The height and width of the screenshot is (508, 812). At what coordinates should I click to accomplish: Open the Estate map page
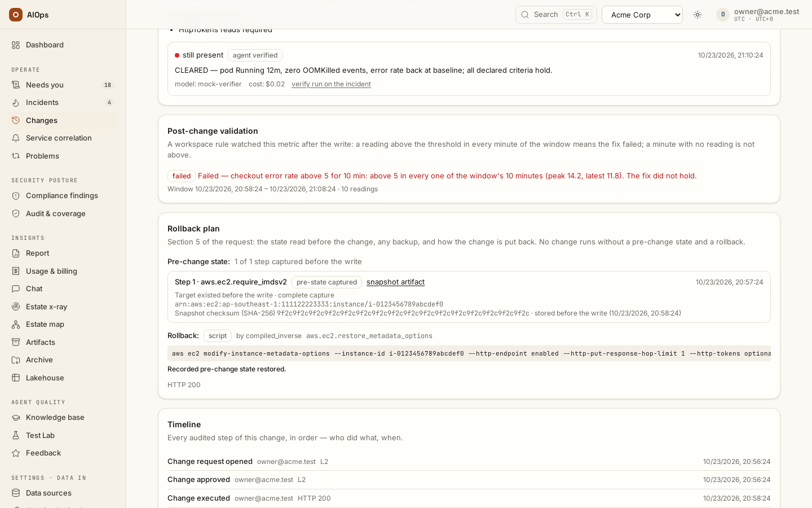pos(63,325)
